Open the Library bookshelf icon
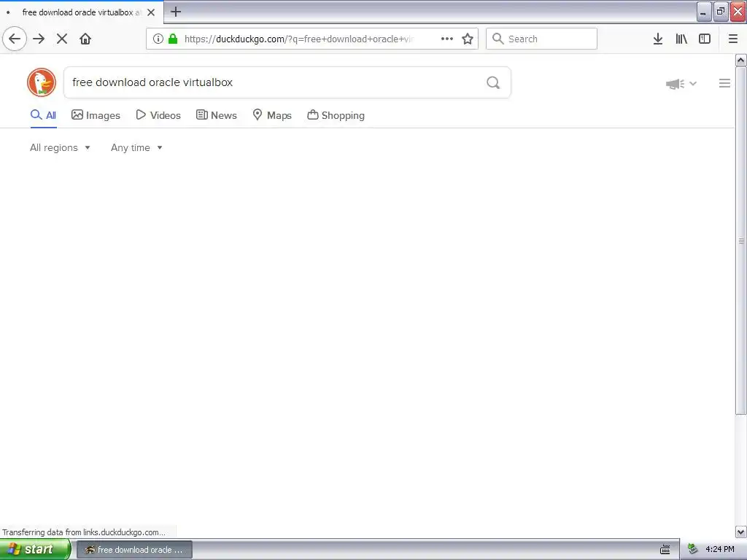The image size is (747, 560). point(681,39)
